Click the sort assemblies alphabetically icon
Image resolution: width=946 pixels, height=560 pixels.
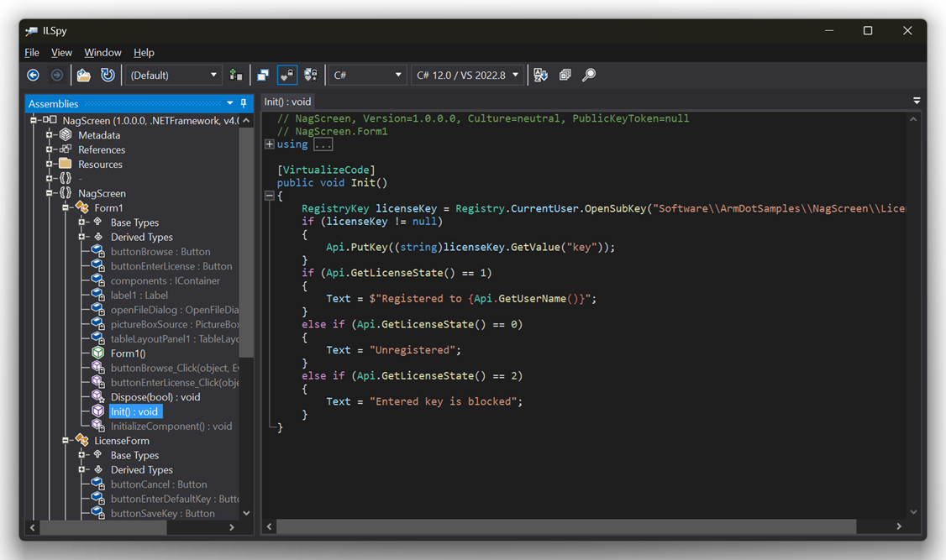coord(540,75)
